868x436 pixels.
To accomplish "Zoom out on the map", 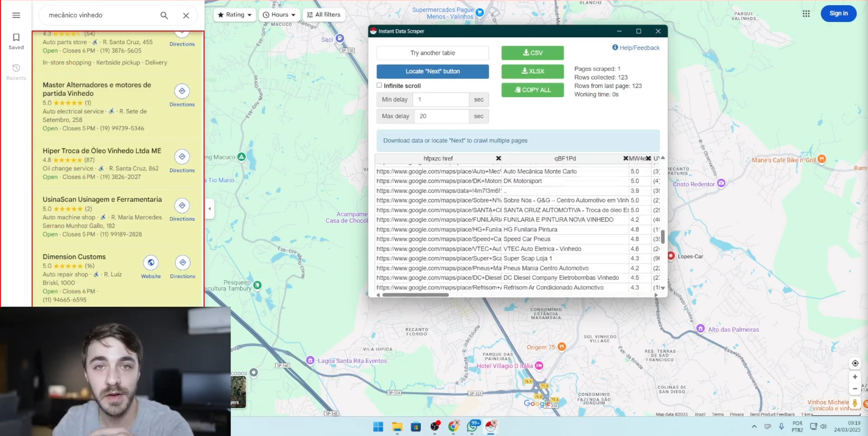I will [x=855, y=389].
